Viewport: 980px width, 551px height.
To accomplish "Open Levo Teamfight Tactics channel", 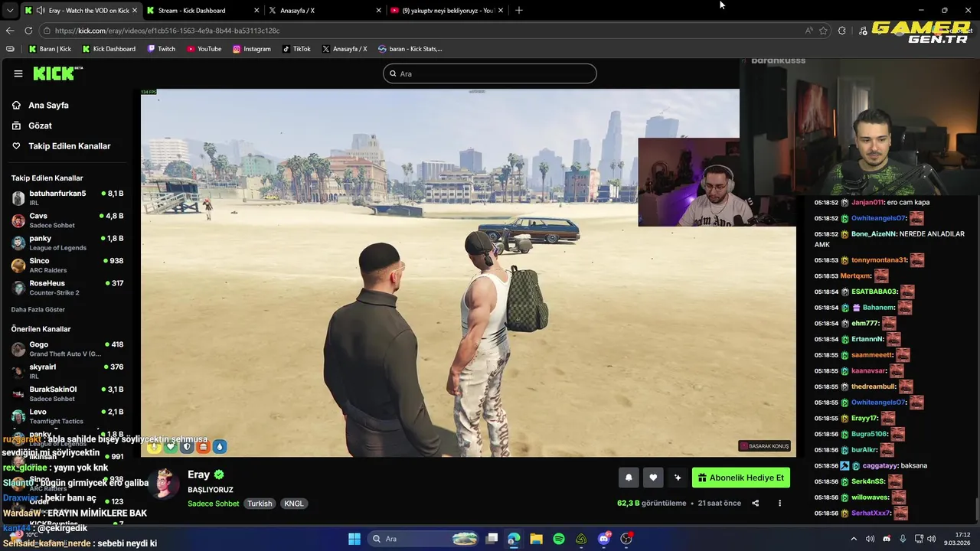I will click(x=67, y=416).
